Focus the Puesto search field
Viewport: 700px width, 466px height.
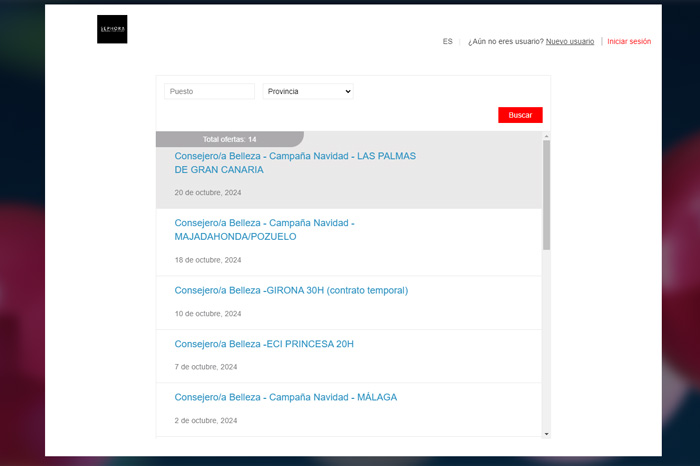[209, 91]
